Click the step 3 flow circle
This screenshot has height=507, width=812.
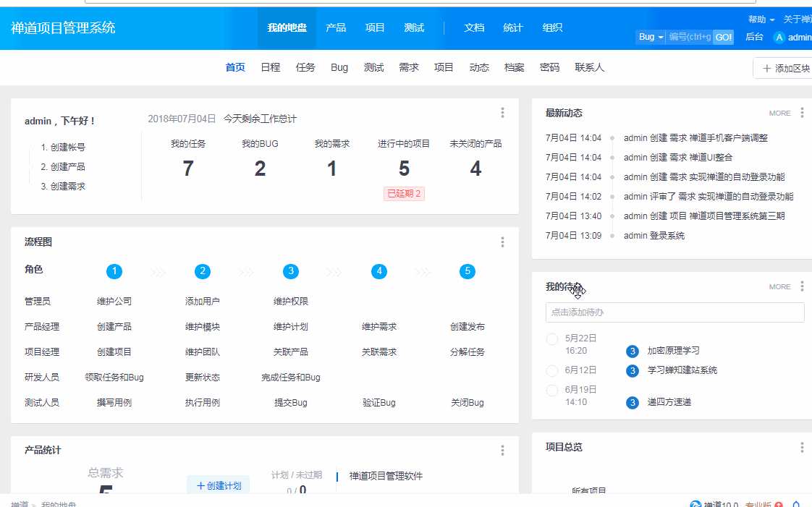(291, 271)
